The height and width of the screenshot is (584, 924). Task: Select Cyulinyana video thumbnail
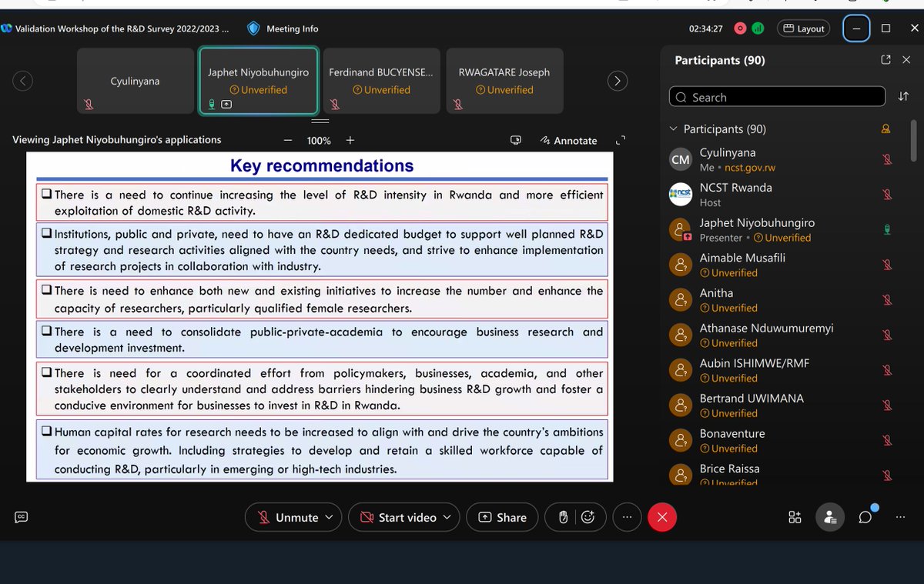coord(135,81)
